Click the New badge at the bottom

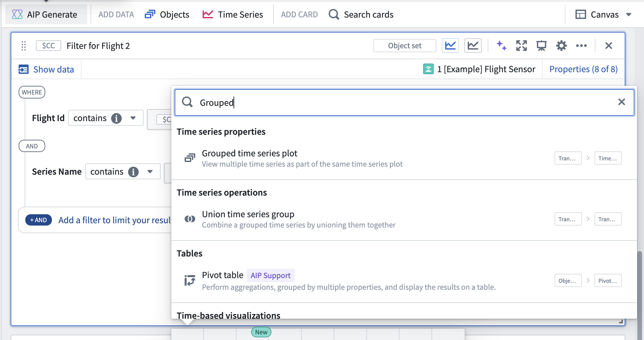pyautogui.click(x=261, y=332)
